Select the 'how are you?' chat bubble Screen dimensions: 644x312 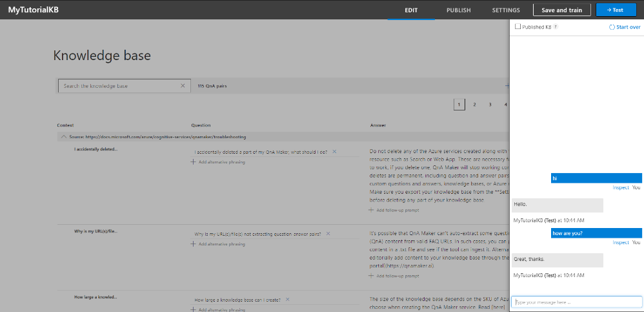pyautogui.click(x=596, y=233)
